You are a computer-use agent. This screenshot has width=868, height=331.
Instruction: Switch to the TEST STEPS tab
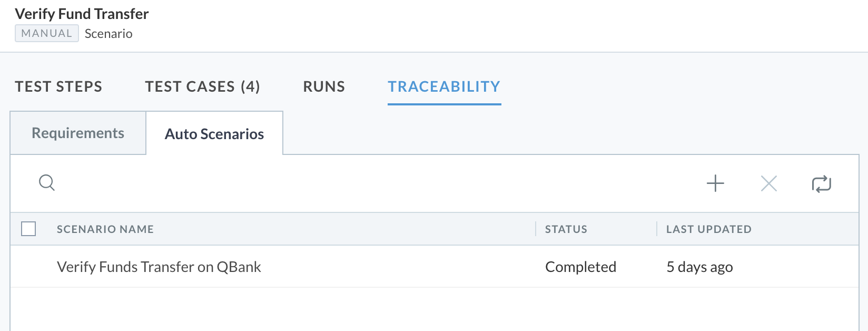click(x=58, y=86)
